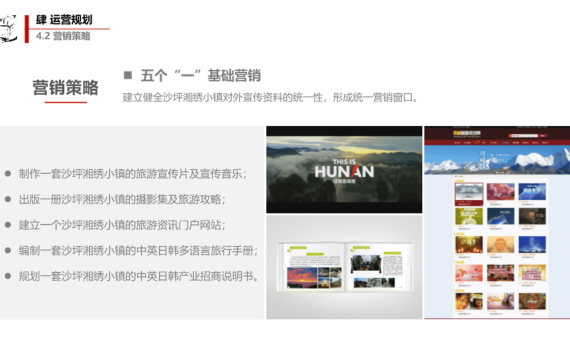Click the red underline below 营销策略
The image size is (570, 360).
click(65, 103)
